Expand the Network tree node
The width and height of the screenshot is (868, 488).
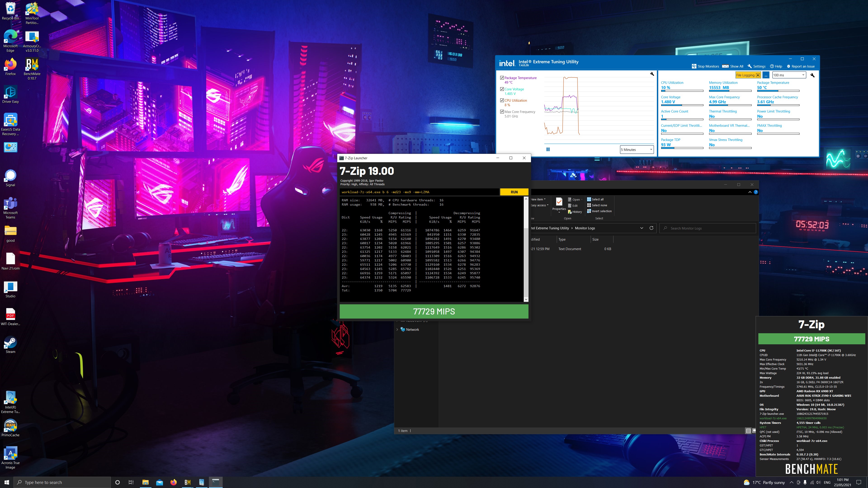click(x=397, y=329)
